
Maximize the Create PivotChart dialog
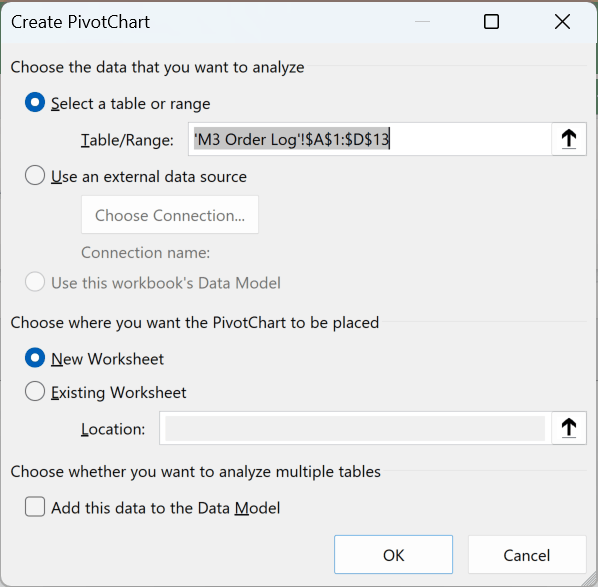point(491,22)
